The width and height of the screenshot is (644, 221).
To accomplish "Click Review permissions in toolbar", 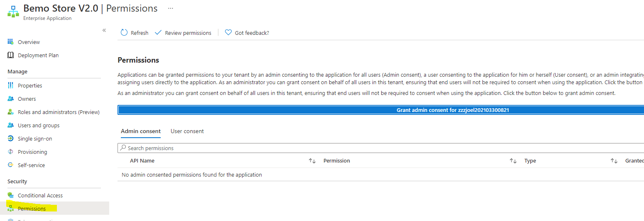I will tap(188, 33).
